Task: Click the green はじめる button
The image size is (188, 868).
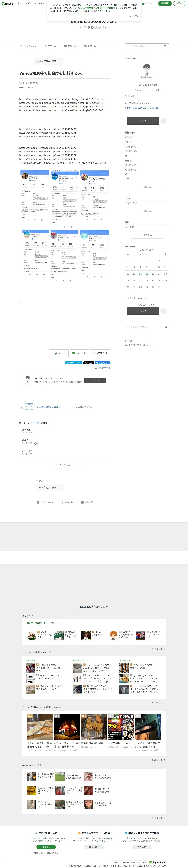Action: (x=46, y=847)
